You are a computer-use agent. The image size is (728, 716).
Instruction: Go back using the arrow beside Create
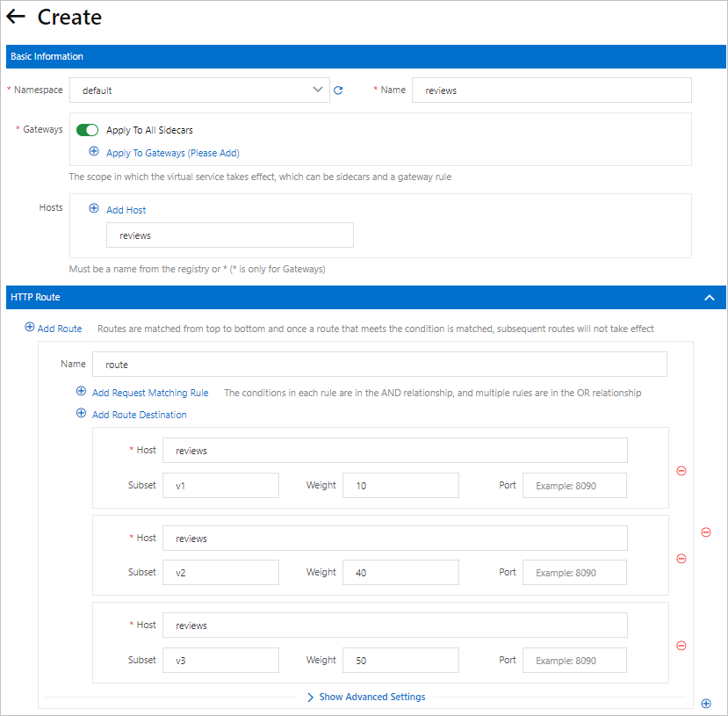point(15,16)
